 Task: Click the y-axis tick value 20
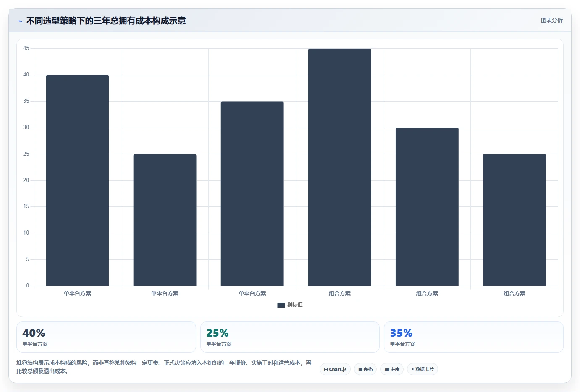click(26, 180)
